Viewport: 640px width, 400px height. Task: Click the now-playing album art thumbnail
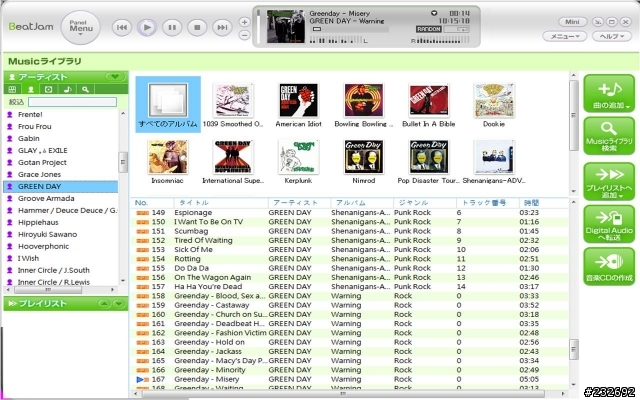[285, 27]
